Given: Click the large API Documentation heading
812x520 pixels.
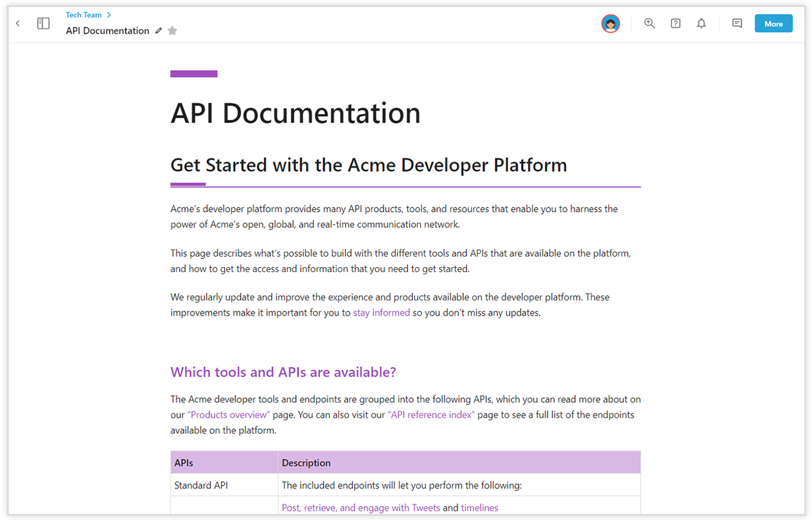Looking at the screenshot, I should coord(296,113).
